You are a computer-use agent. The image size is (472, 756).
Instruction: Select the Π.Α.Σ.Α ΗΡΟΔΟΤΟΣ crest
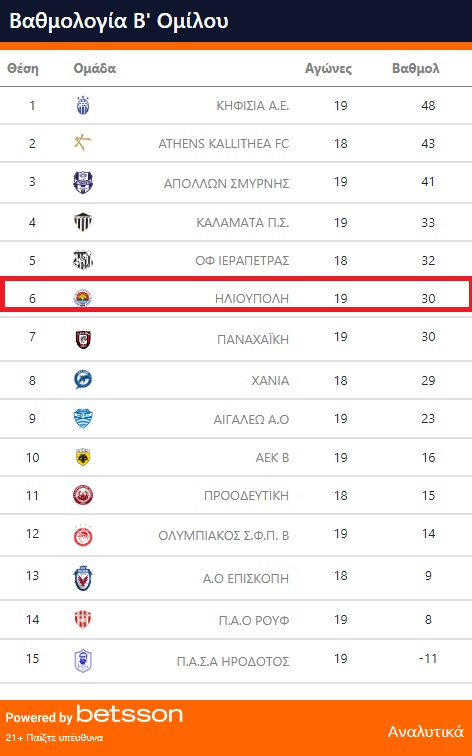(x=83, y=661)
